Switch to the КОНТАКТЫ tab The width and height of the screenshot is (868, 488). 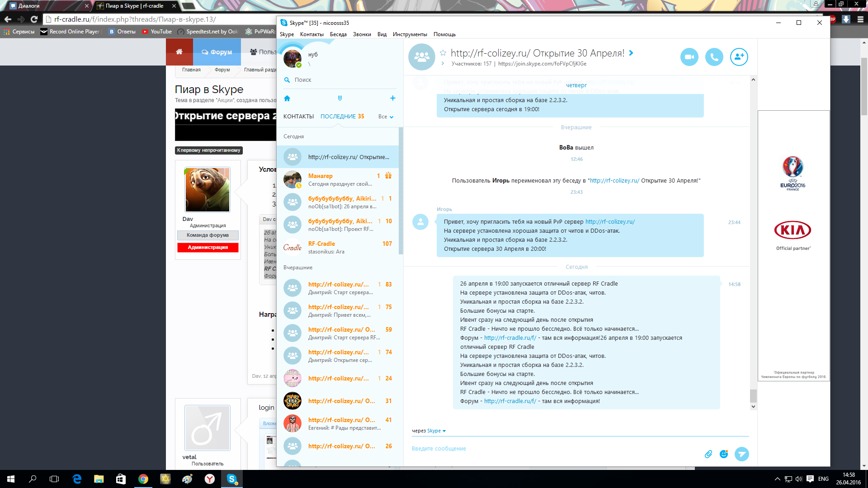point(298,117)
